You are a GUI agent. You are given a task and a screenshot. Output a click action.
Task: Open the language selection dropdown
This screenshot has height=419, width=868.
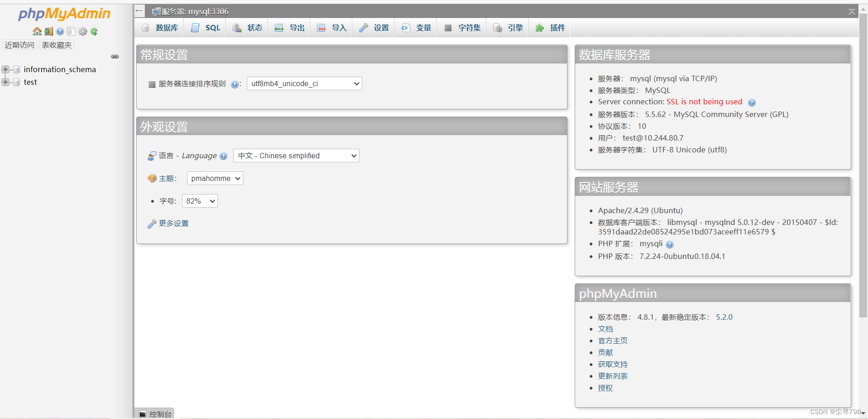[x=296, y=156]
